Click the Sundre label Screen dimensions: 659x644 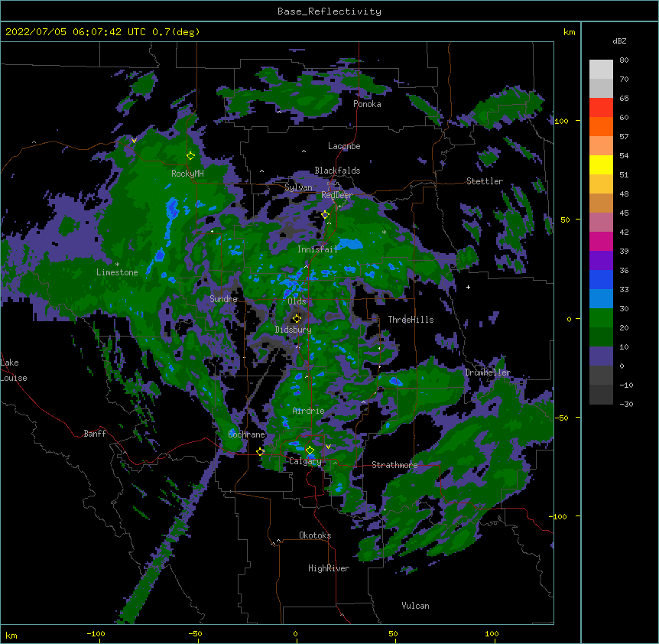coord(223,299)
